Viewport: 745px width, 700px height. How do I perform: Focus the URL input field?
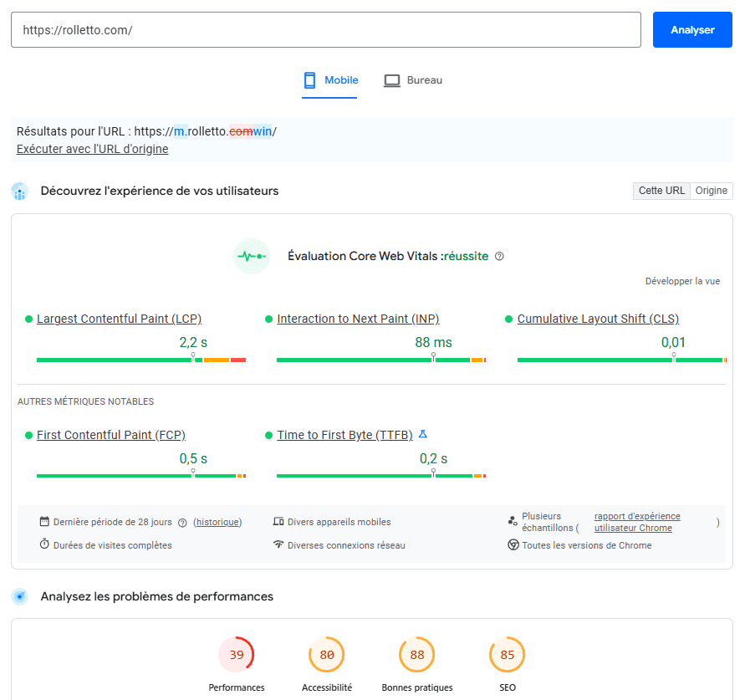(x=326, y=29)
